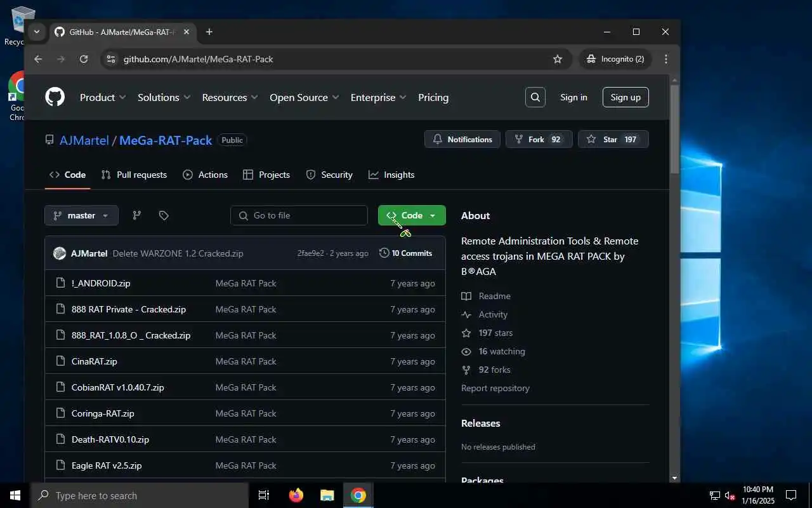Viewport: 812px width, 508px height.
Task: Click the AJMartel owner link
Action: pos(84,140)
